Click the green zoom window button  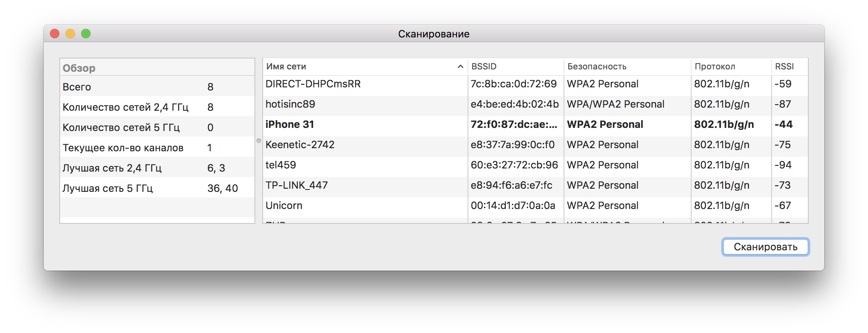coord(86,34)
